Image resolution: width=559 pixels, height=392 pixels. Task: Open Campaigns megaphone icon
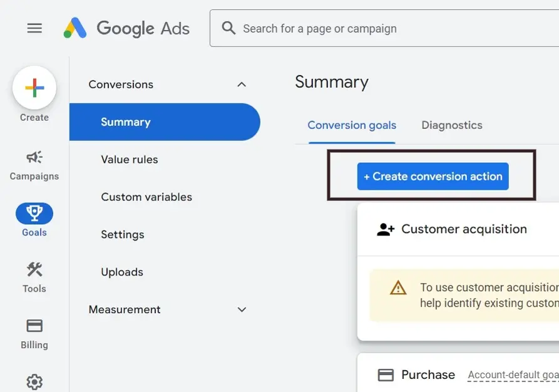pos(34,157)
